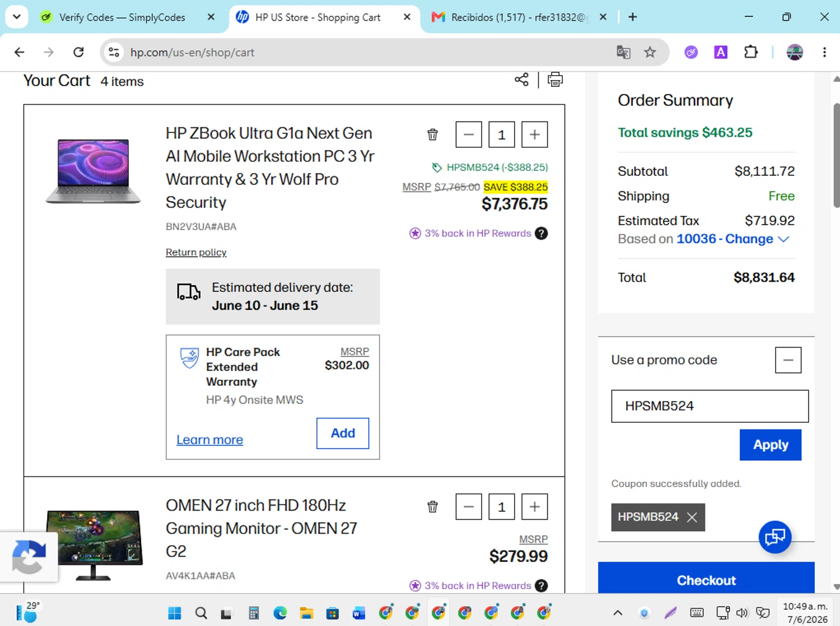Open the purple round extension icon
This screenshot has width=840, height=626.
(x=691, y=52)
